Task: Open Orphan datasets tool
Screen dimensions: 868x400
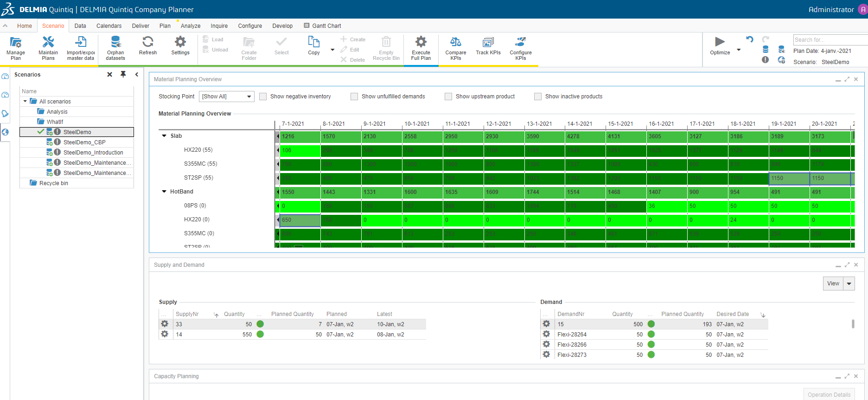Action: 115,48
